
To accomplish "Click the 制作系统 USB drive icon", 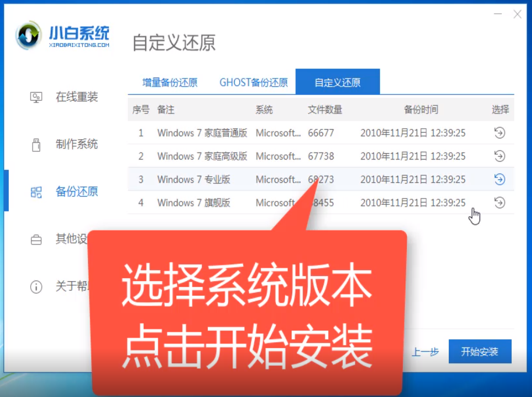I will pos(36,144).
